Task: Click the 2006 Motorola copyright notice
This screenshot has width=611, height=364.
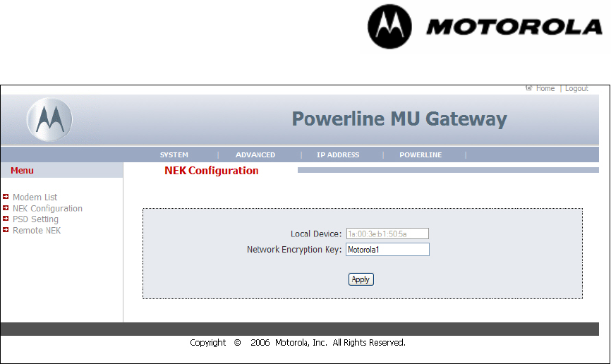Action: click(x=298, y=343)
